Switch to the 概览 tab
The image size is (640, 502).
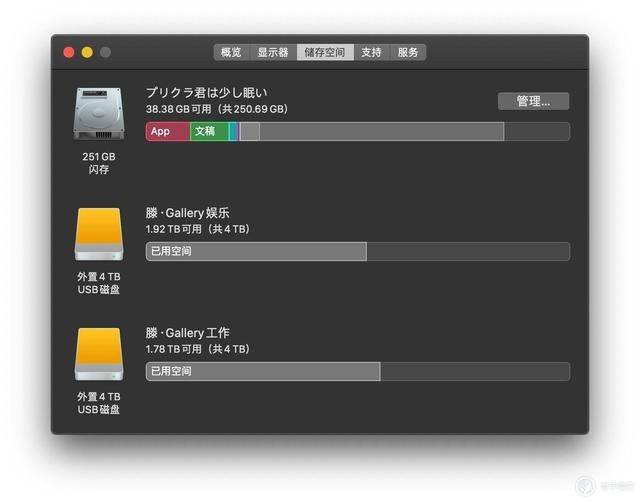click(231, 52)
